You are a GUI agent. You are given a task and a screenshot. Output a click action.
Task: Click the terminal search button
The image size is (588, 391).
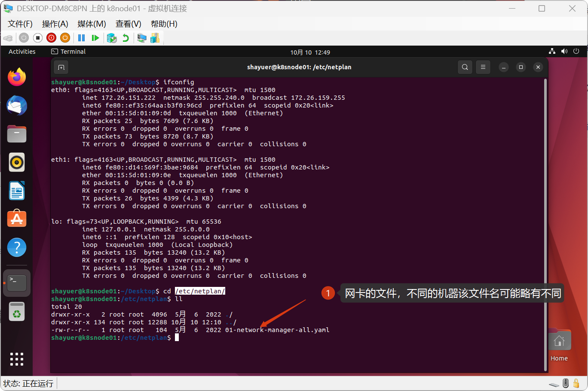(465, 67)
